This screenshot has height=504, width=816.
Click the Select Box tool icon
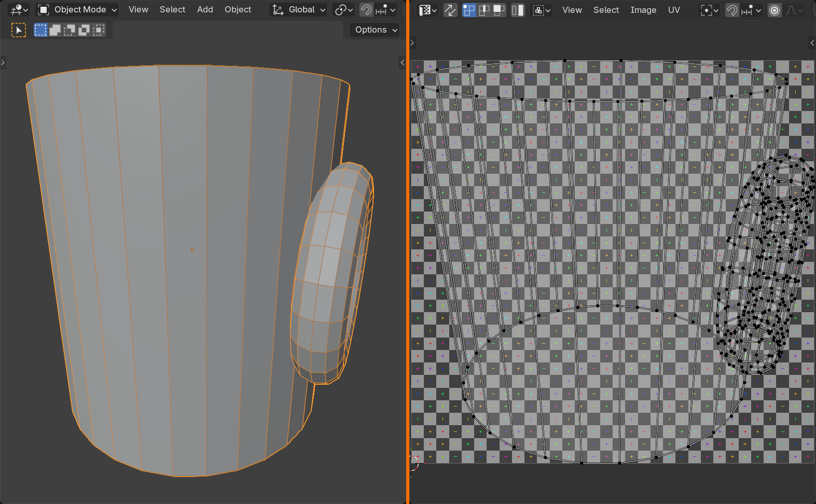coord(19,30)
